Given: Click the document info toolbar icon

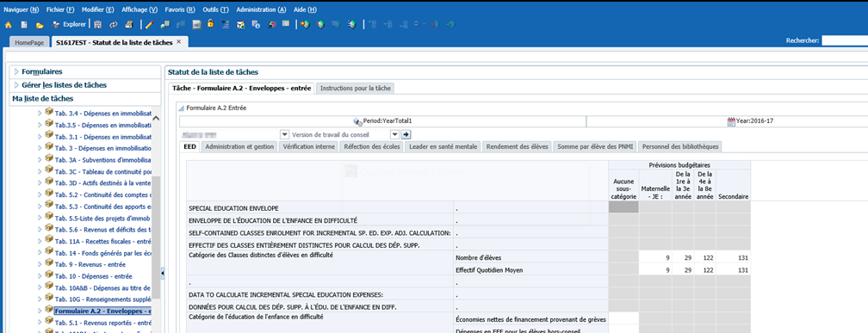Looking at the screenshot, I should (x=256, y=24).
